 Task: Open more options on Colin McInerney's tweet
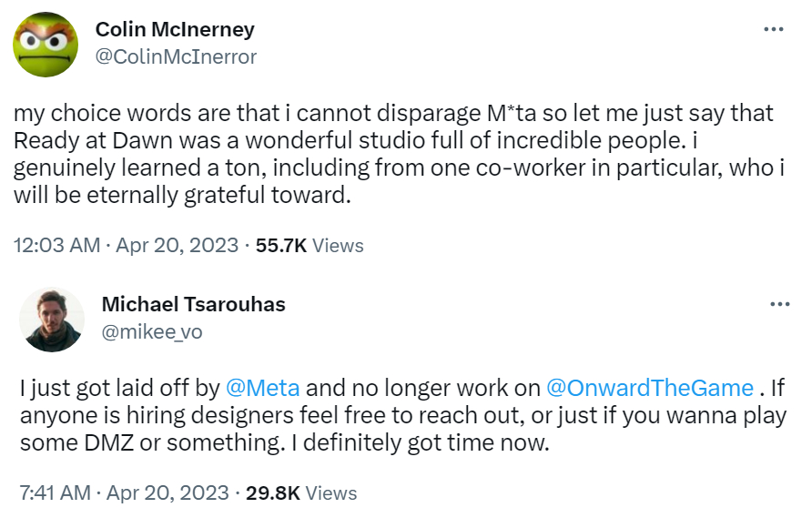tap(773, 30)
